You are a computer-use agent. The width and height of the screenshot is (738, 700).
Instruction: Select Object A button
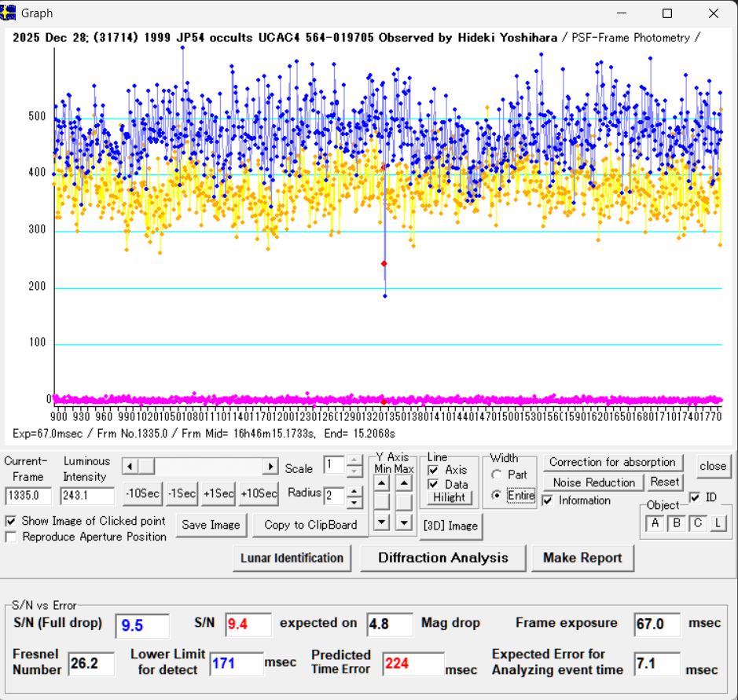click(655, 523)
